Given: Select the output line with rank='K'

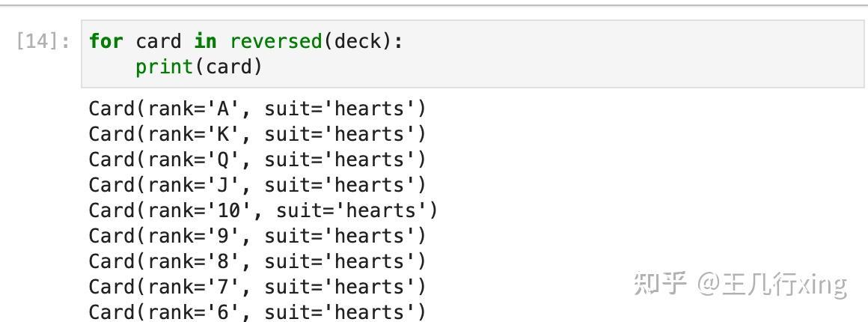Looking at the screenshot, I should click(257, 134).
